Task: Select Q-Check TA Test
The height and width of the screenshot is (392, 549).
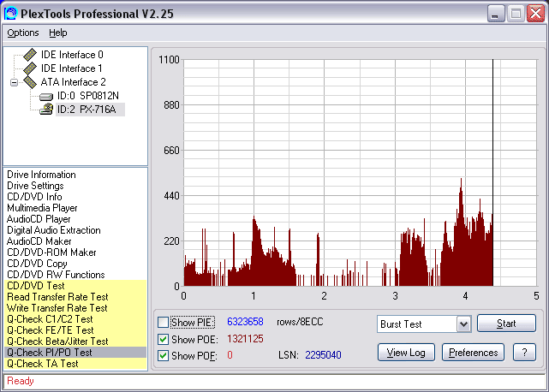Action: pyautogui.click(x=75, y=364)
